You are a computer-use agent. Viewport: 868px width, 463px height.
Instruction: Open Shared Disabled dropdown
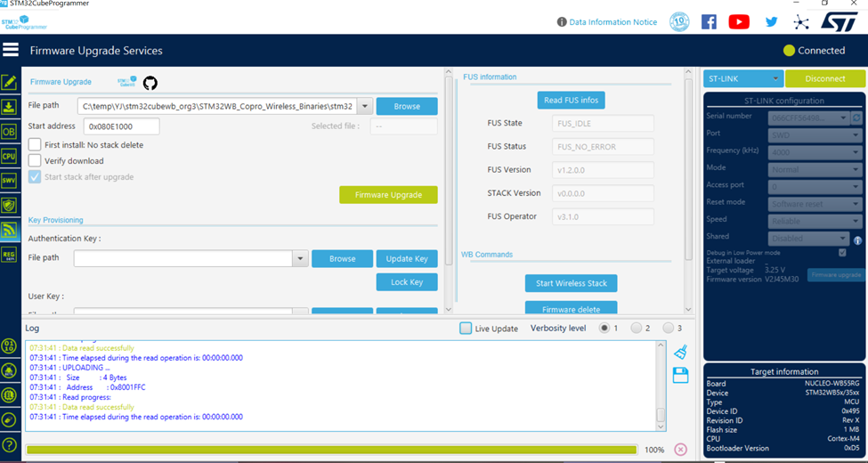tap(808, 238)
